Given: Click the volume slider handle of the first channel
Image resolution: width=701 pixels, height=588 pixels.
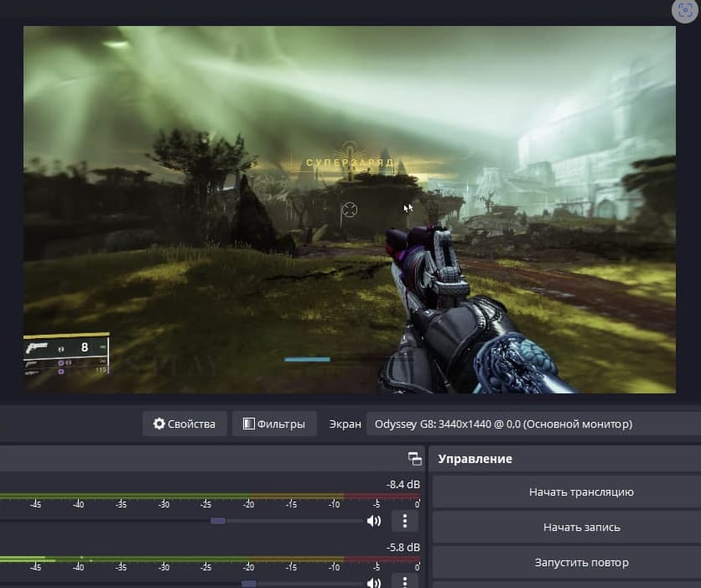Looking at the screenshot, I should pos(218,521).
